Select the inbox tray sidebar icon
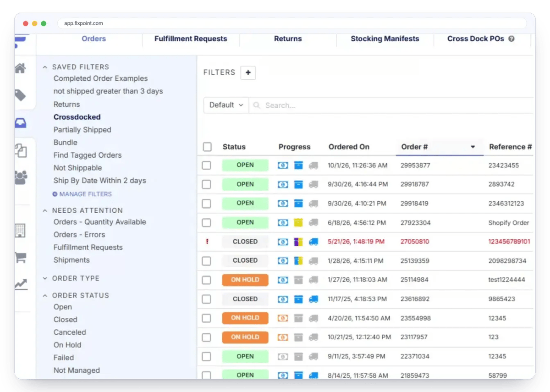The height and width of the screenshot is (392, 550). click(21, 123)
